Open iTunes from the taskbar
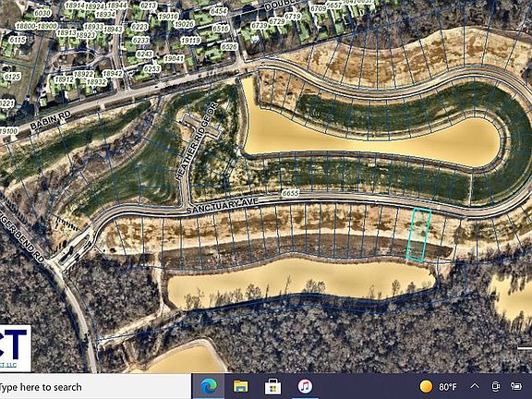Screen dimensions: 532x399 [x=305, y=386]
